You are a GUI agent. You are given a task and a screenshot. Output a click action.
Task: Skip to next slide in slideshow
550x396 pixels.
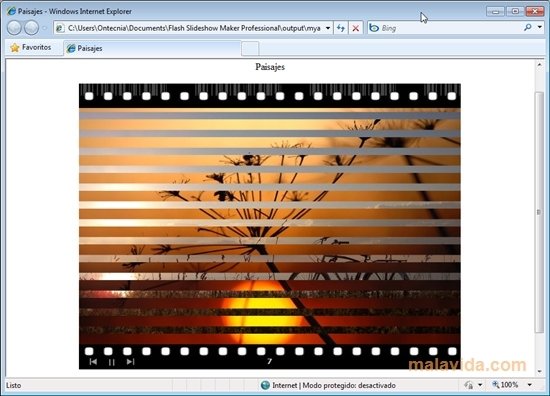tap(130, 362)
